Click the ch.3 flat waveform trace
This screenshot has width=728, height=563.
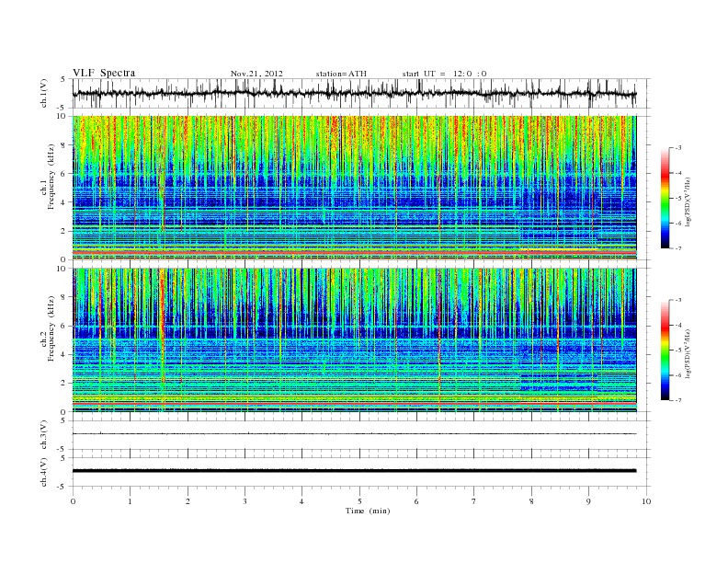pyautogui.click(x=355, y=434)
